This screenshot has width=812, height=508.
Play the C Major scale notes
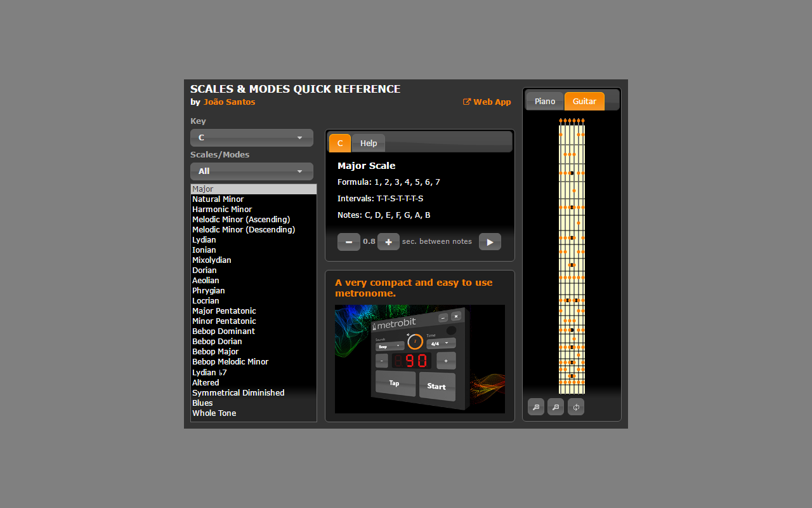[x=490, y=241]
